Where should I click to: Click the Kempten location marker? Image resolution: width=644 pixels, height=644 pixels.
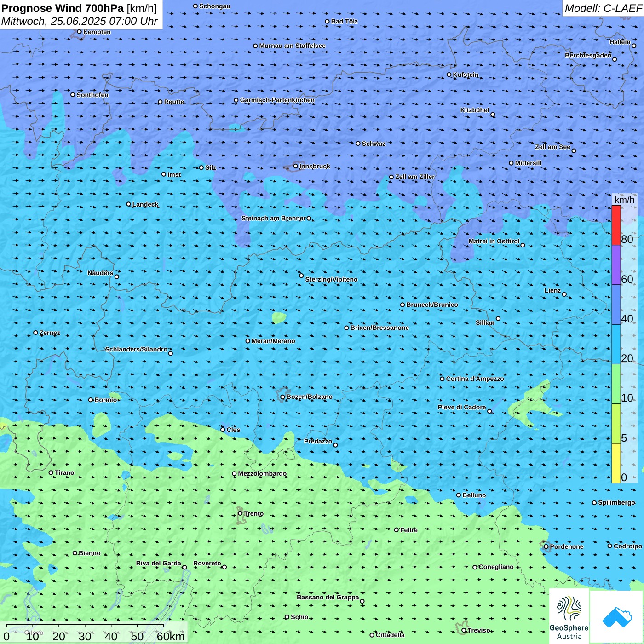point(79,32)
